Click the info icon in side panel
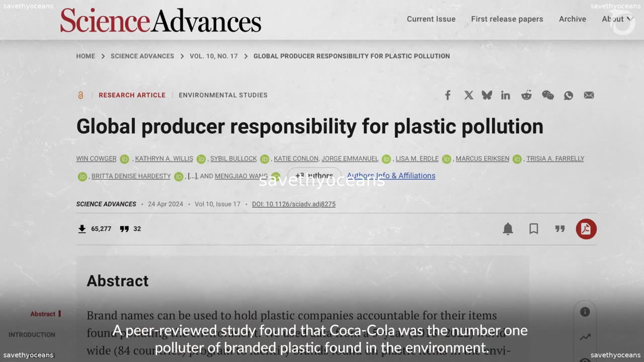This screenshot has height=362, width=644. 585,312
